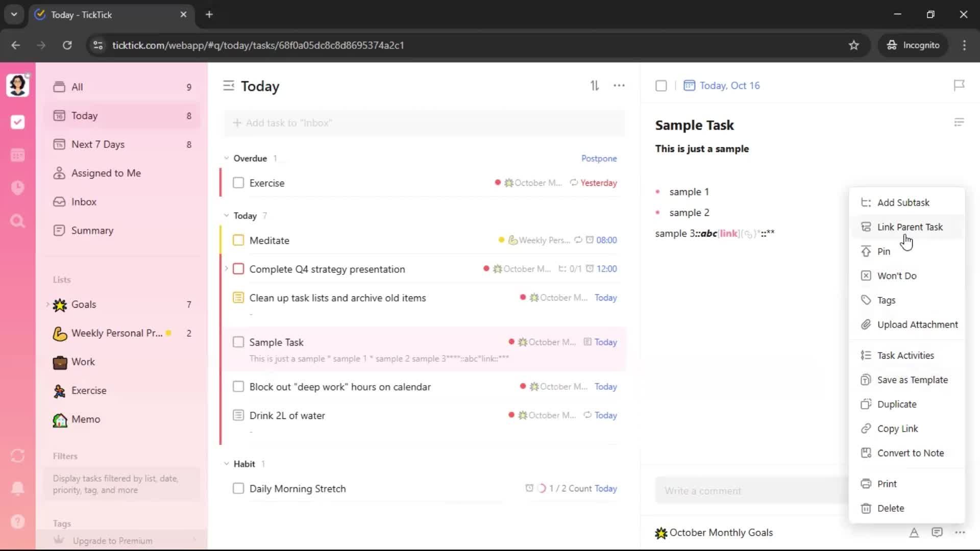This screenshot has height=551, width=980.
Task: Select Convert to Note menu entry
Action: point(910,453)
